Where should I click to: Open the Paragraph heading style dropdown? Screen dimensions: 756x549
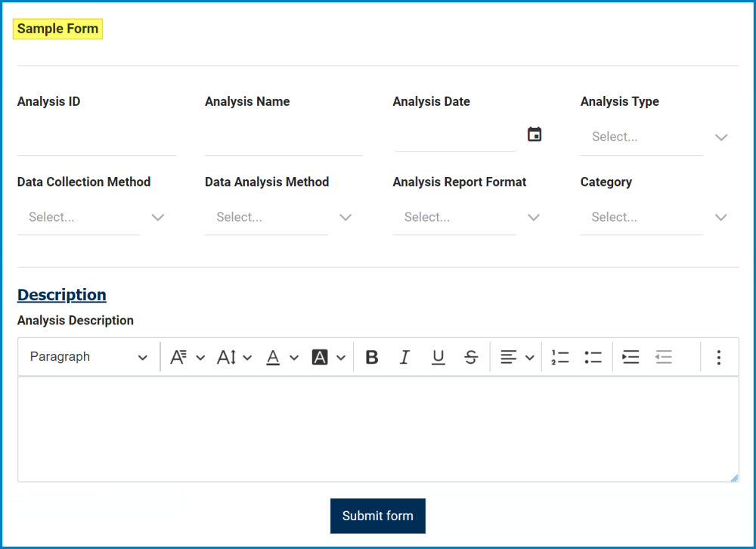(x=88, y=357)
